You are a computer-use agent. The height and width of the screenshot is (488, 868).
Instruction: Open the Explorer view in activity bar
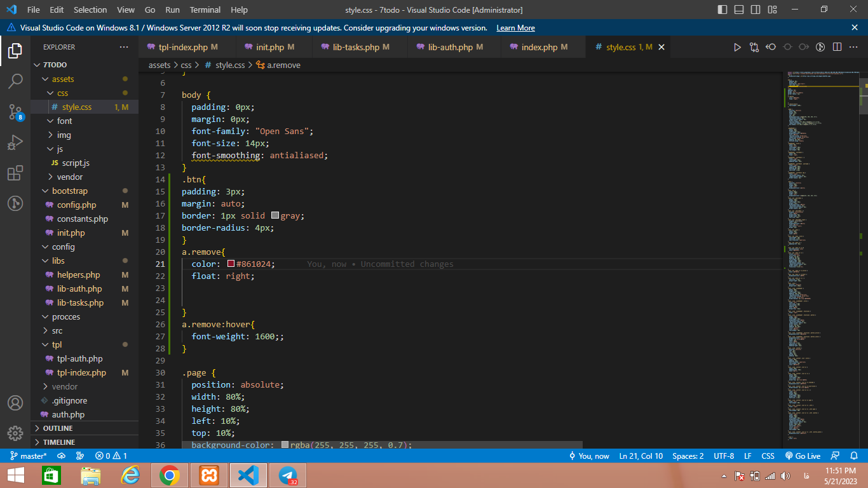tap(15, 50)
